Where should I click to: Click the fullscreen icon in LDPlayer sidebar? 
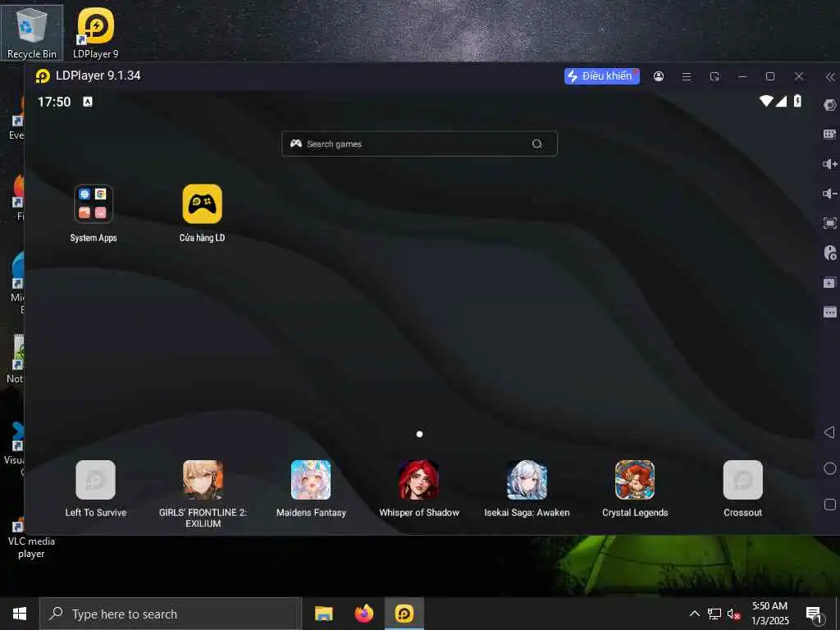click(x=829, y=223)
